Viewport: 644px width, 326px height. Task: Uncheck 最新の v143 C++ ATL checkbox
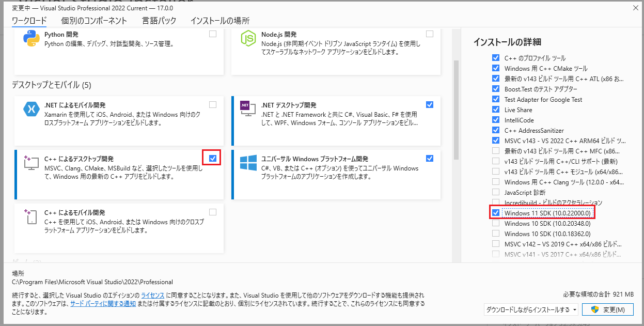pos(496,79)
